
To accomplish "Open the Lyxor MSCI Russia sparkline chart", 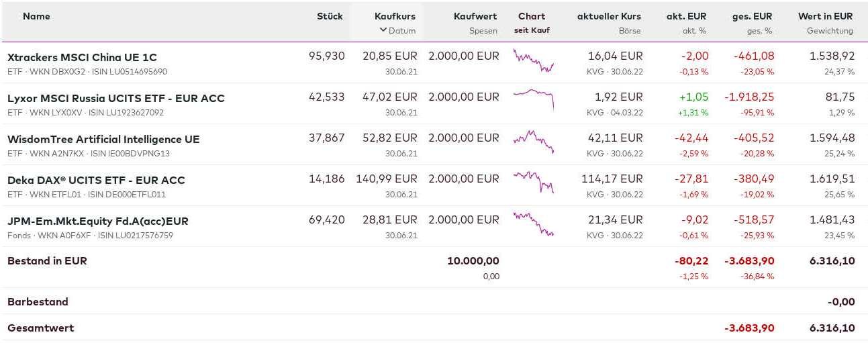I will [533, 99].
